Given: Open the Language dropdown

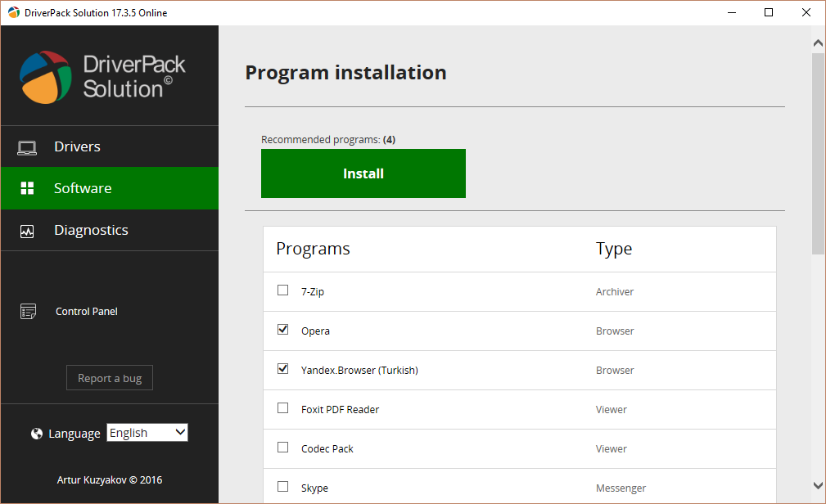Looking at the screenshot, I should (x=147, y=433).
